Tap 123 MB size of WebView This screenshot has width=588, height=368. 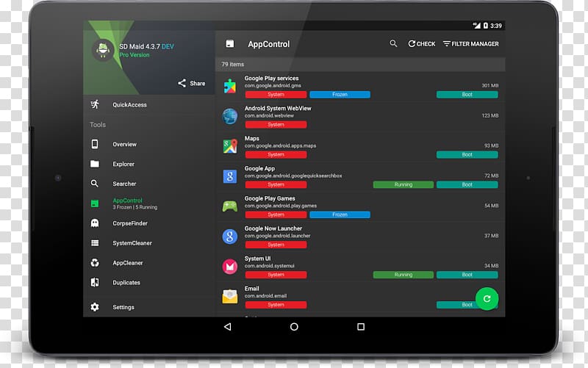(x=490, y=115)
